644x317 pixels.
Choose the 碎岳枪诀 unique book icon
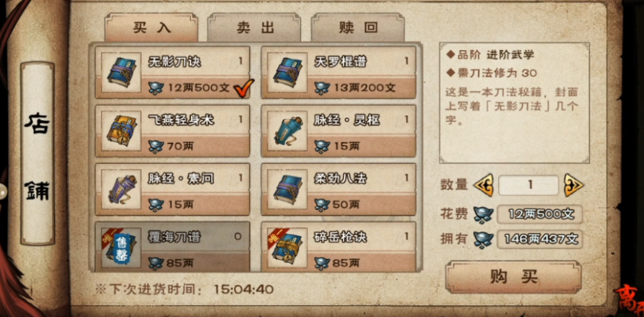coord(284,247)
